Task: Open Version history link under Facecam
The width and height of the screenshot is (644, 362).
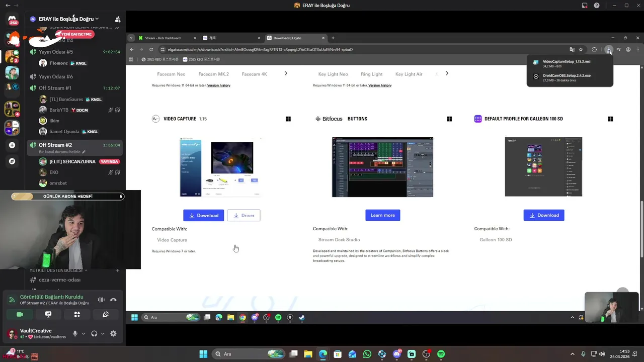Action: tap(219, 85)
